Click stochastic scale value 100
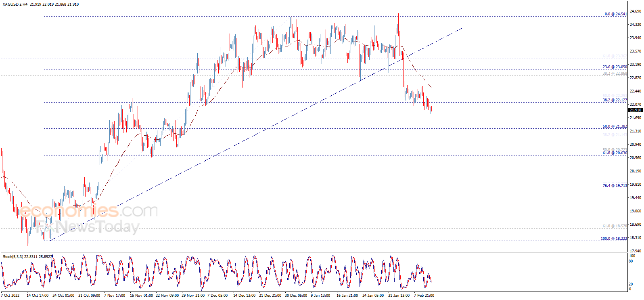The image size is (644, 300). [632, 256]
